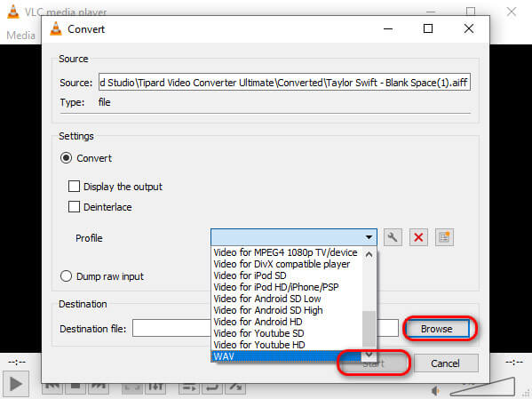
Task: Click the Source path field
Action: (x=284, y=82)
